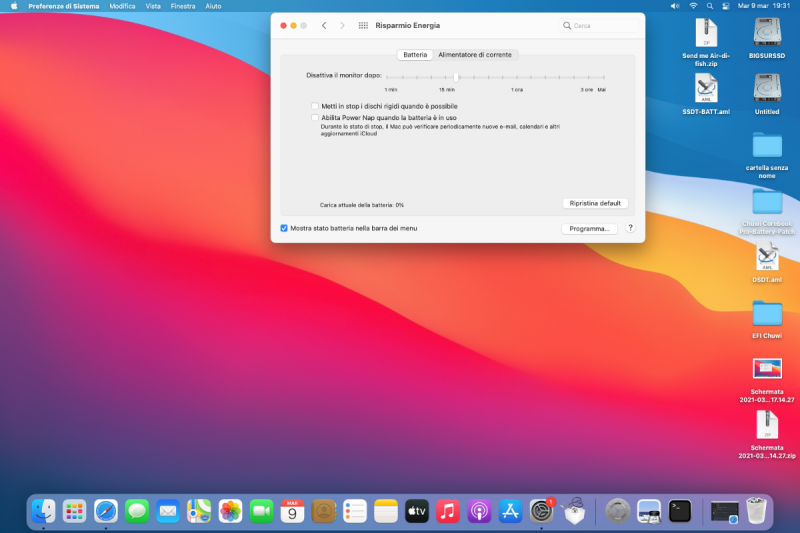The width and height of the screenshot is (800, 533).
Task: Enable Power Nap on battery checkbox
Action: point(315,117)
